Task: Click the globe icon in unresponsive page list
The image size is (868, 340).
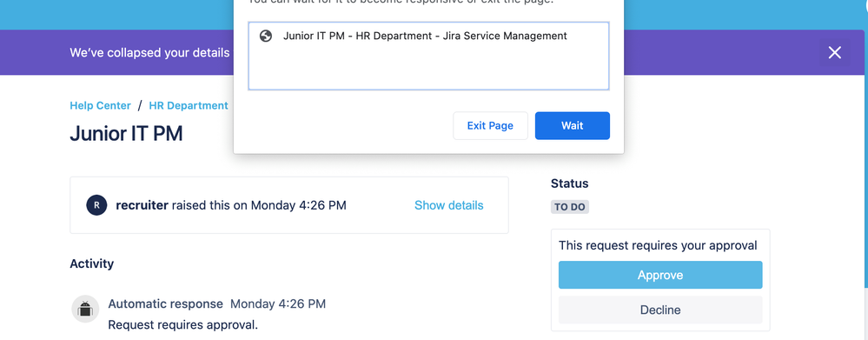Action: pos(266,36)
